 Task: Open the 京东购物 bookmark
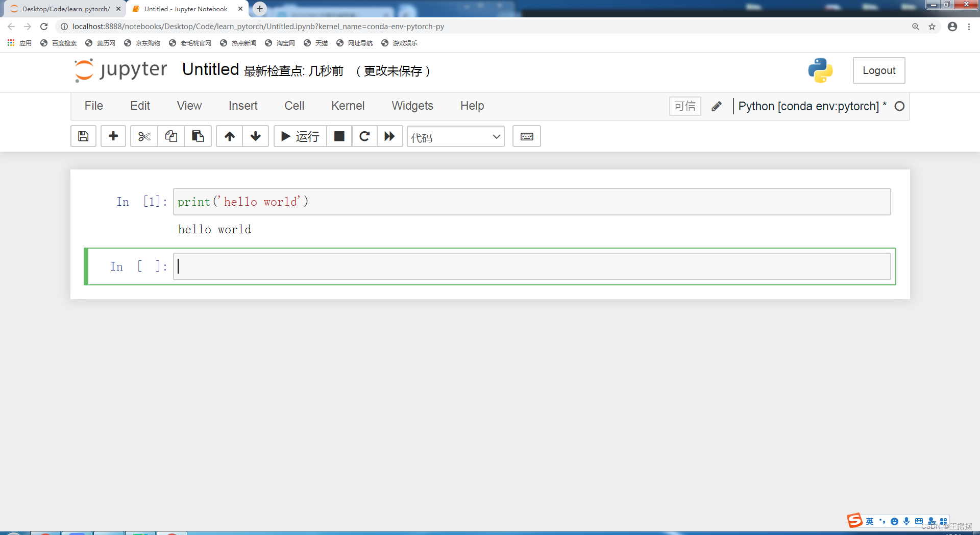[x=142, y=43]
